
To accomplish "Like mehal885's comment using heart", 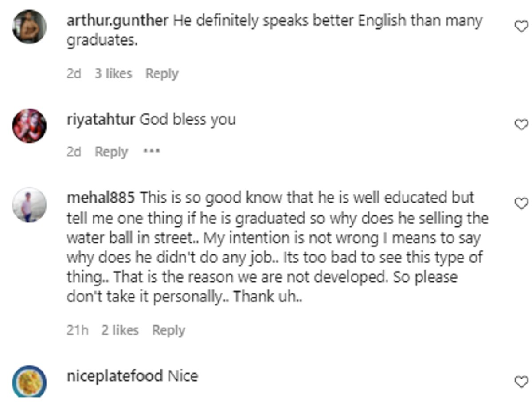I will 520,203.
